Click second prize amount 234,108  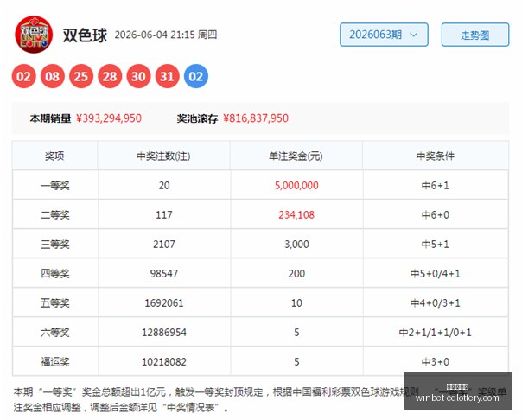point(296,214)
